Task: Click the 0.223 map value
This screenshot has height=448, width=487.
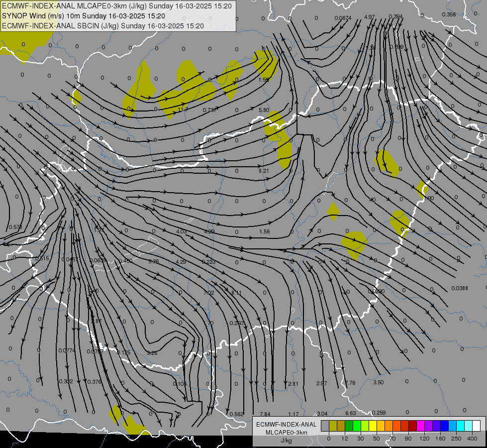Action: [209, 262]
